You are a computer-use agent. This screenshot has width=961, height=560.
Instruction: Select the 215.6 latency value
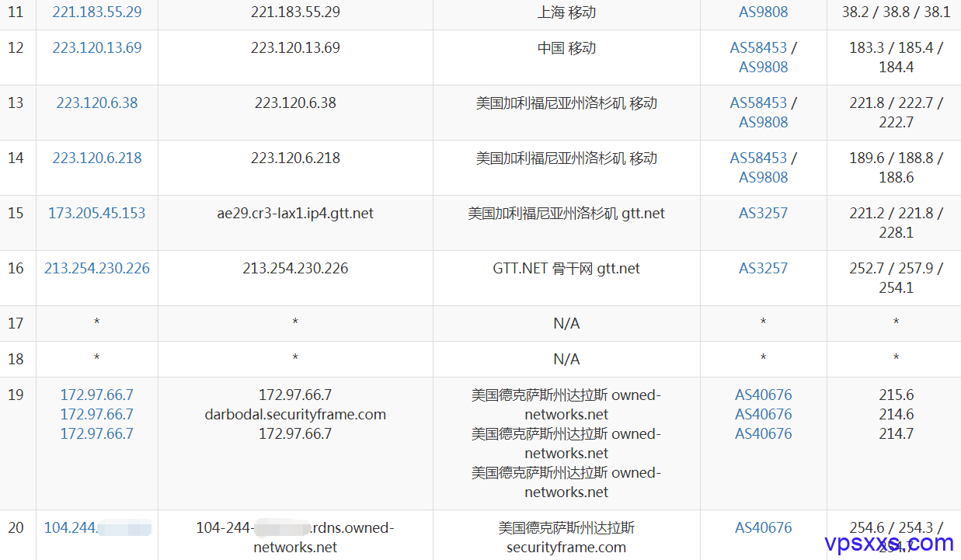(x=896, y=395)
